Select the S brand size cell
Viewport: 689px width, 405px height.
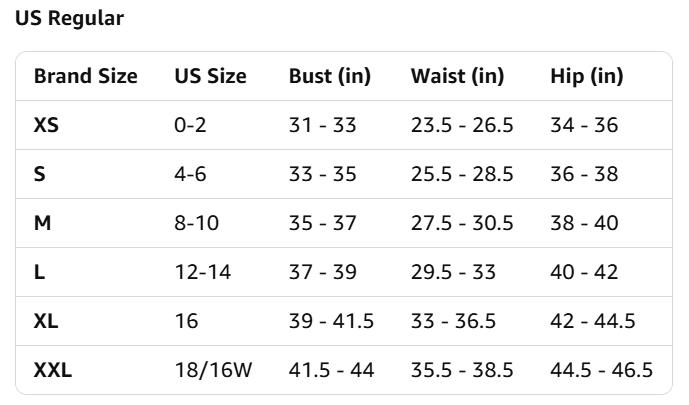pyautogui.click(x=40, y=174)
